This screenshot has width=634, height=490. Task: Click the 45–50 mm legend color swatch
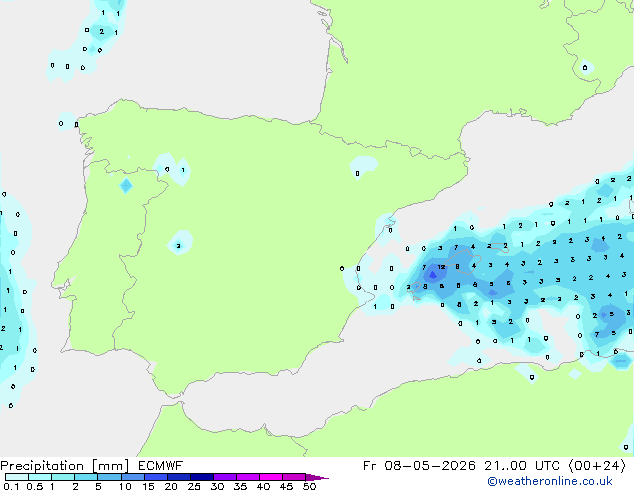click(x=294, y=477)
